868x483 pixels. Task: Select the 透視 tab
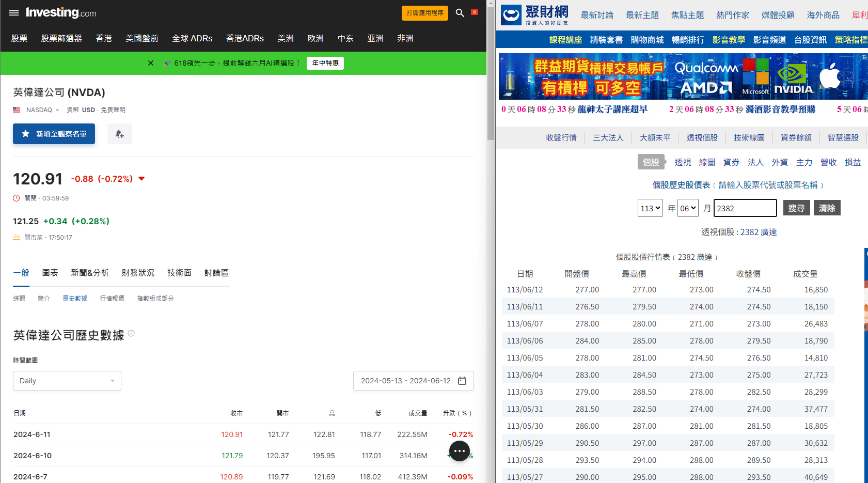point(683,162)
